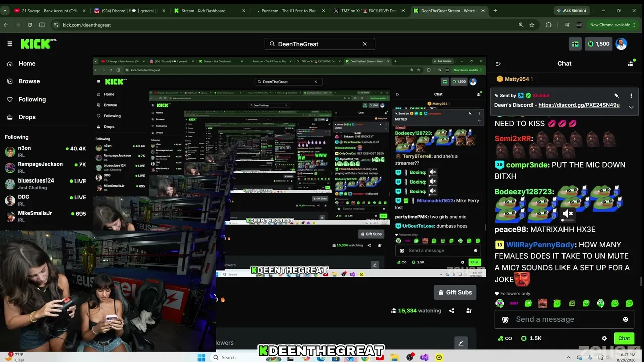This screenshot has width=644, height=362.
Task: Open the taskbar clock and date
Action: pos(629,357)
